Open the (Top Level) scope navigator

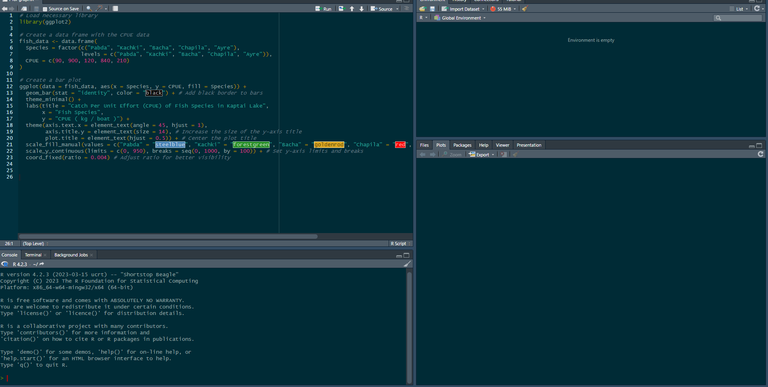(35, 243)
